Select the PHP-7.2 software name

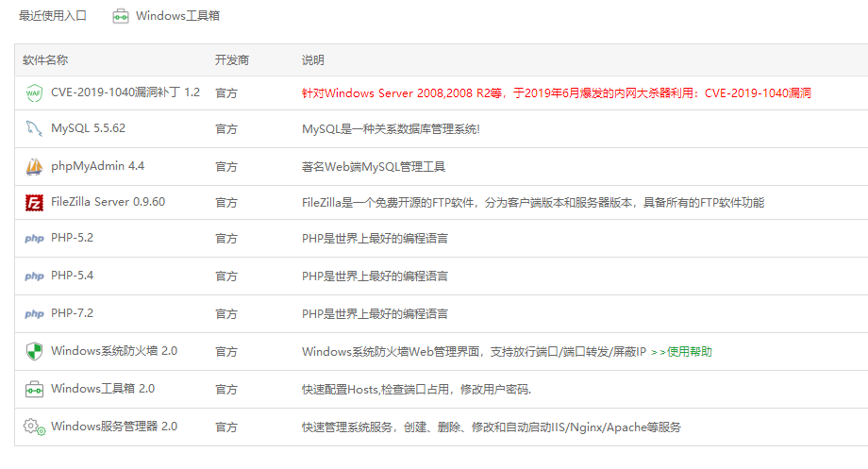pyautogui.click(x=72, y=313)
